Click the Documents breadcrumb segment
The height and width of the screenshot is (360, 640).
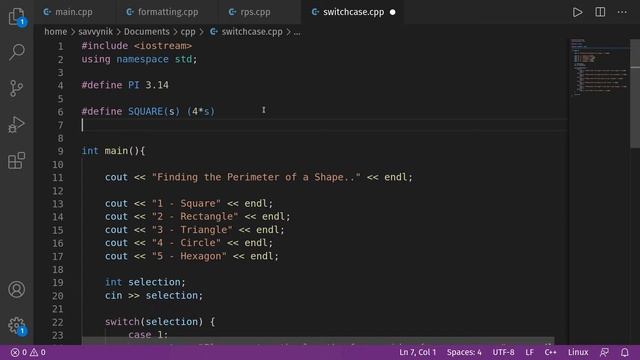(x=147, y=32)
